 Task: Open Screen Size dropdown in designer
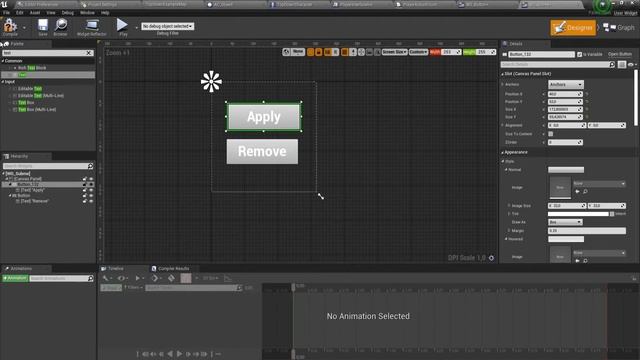point(395,52)
